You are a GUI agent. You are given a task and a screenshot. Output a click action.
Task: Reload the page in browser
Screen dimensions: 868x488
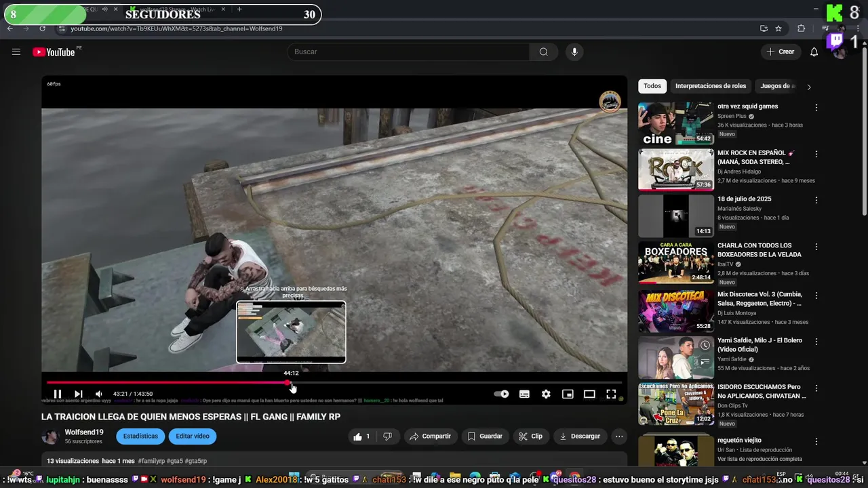[42, 28]
